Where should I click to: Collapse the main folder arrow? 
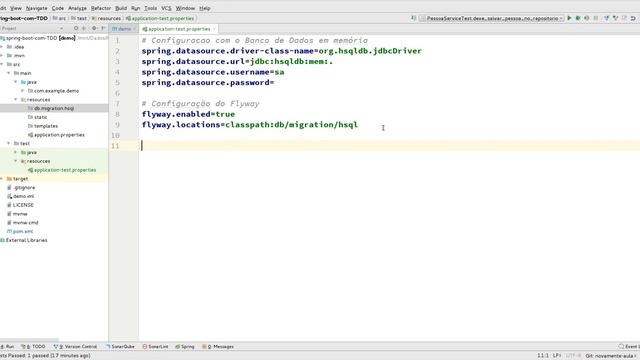pos(9,73)
